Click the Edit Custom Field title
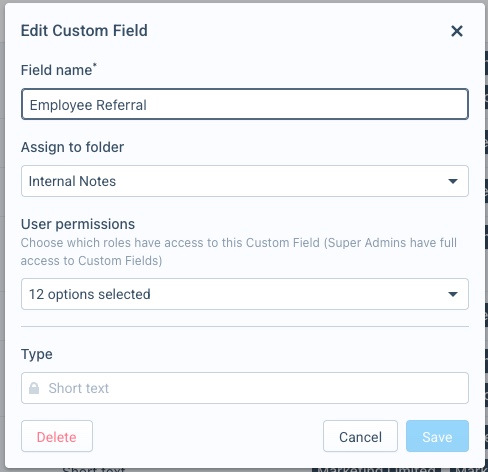Image resolution: width=488 pixels, height=472 pixels. click(84, 31)
